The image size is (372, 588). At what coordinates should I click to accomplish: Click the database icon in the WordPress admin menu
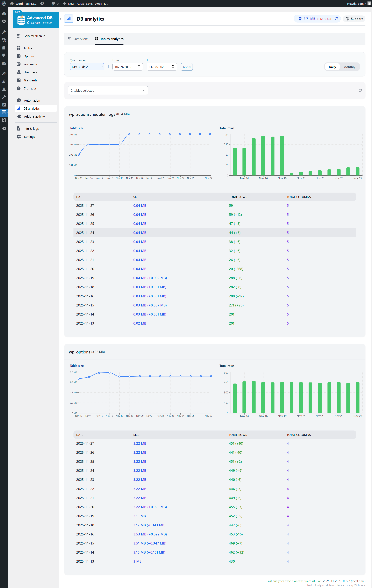click(4, 112)
